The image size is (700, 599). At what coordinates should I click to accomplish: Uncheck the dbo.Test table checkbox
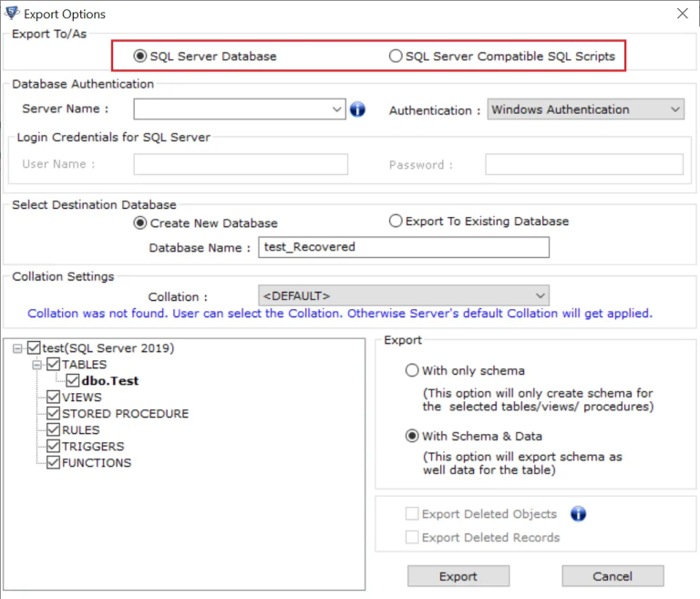click(74, 381)
